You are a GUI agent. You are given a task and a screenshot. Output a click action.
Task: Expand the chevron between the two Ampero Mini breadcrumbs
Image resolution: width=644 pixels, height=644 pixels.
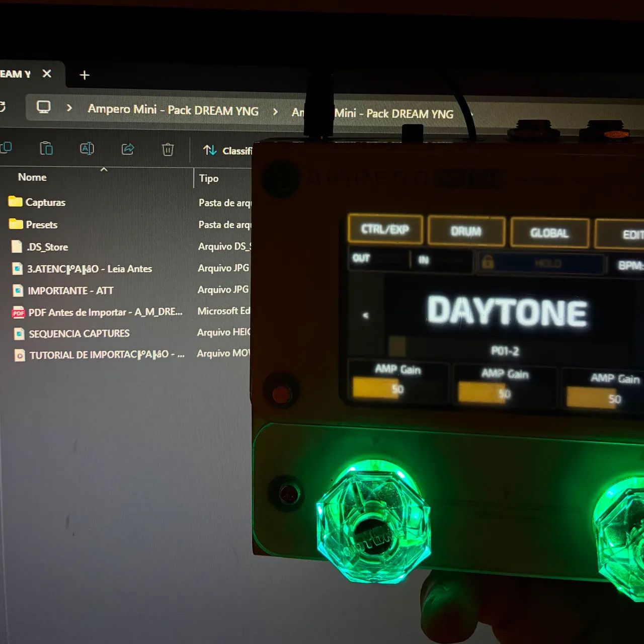pos(275,111)
